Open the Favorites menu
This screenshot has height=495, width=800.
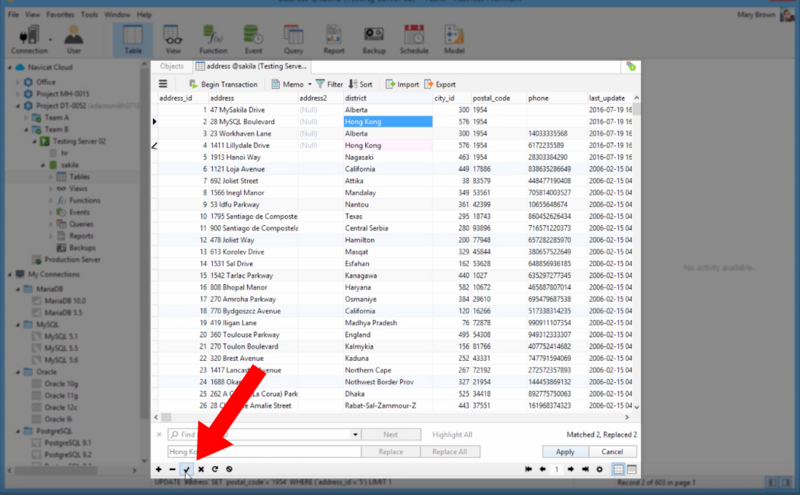pos(60,14)
